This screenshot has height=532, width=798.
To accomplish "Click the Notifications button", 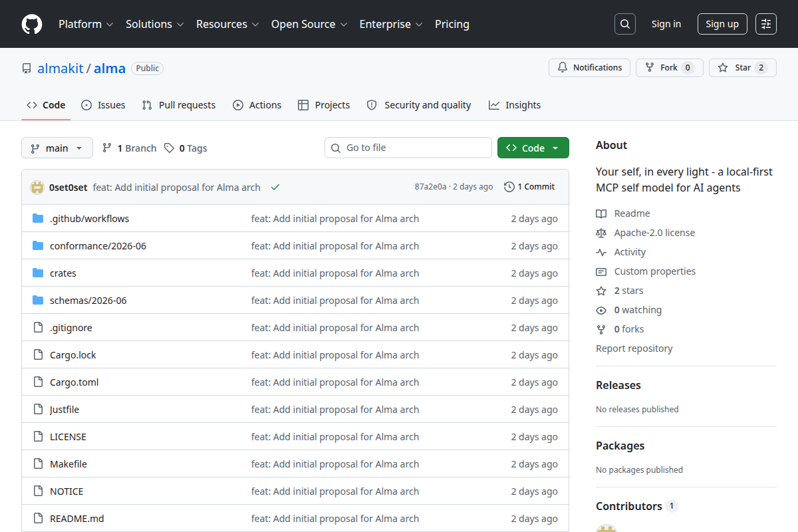I will tap(589, 68).
